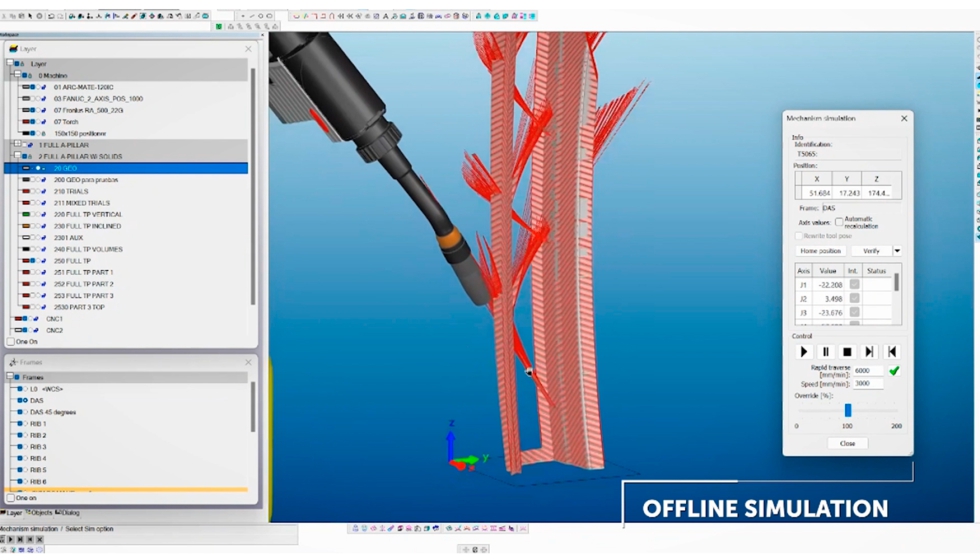Expand the 1 FULL A-PILLAR layer group
This screenshot has width=980, height=560.
17,144
